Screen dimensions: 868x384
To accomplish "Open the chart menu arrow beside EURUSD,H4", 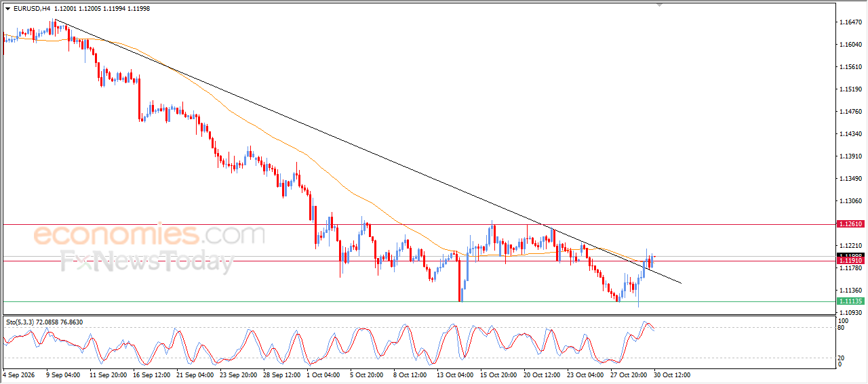I will click(7, 9).
